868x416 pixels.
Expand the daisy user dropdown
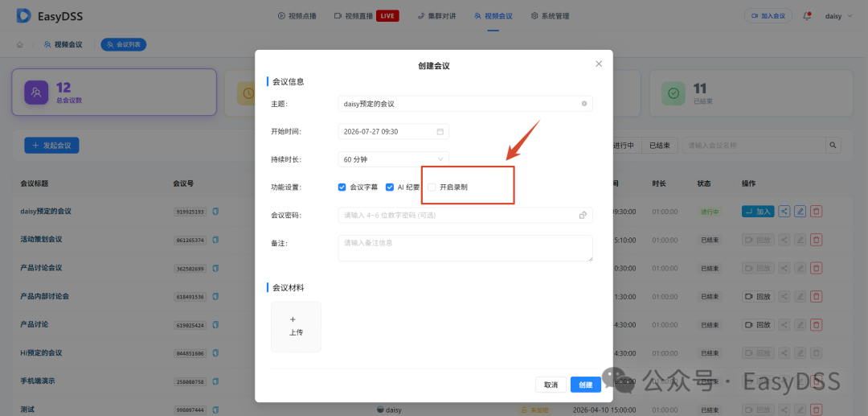838,16
